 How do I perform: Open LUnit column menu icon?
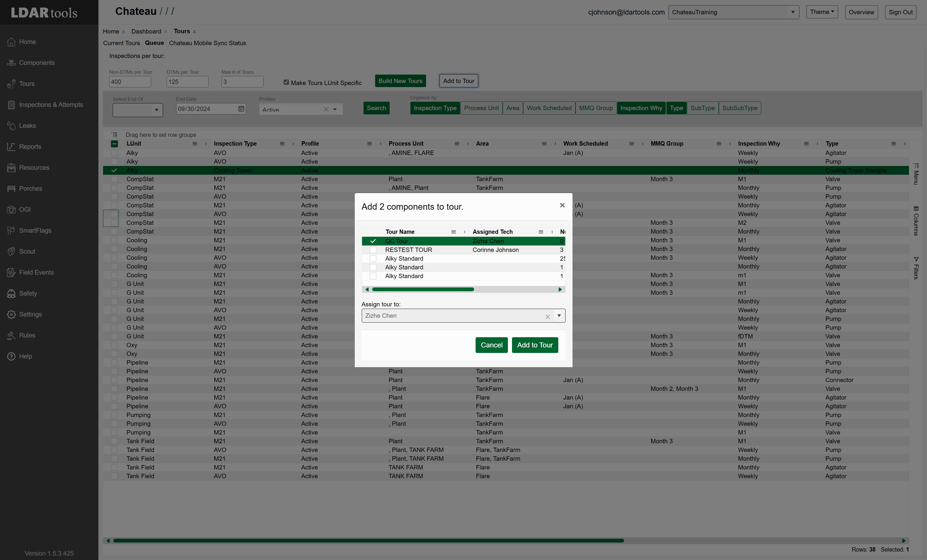point(195,144)
